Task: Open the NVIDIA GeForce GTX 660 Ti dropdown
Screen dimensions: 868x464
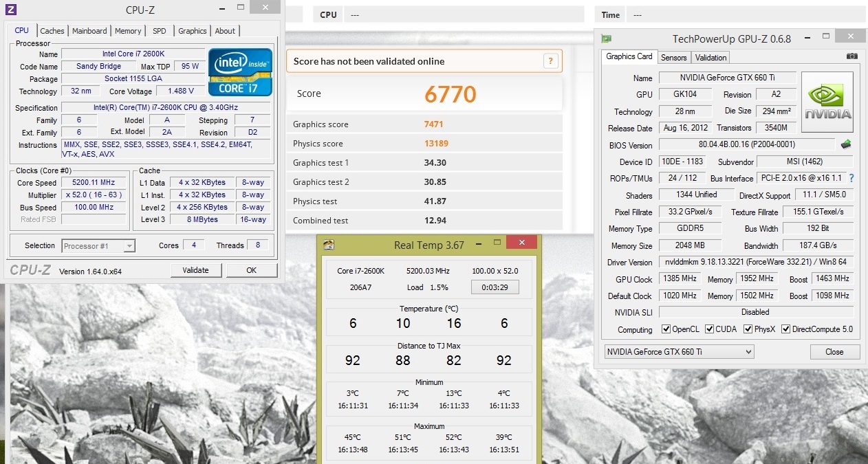Action: coord(679,352)
